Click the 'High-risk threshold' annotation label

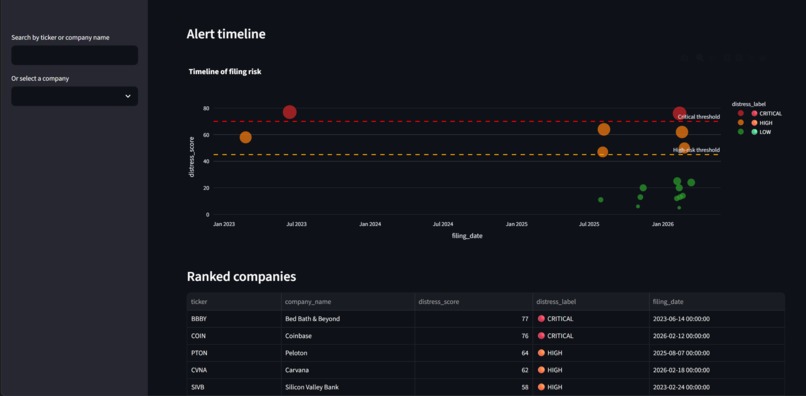coord(697,150)
